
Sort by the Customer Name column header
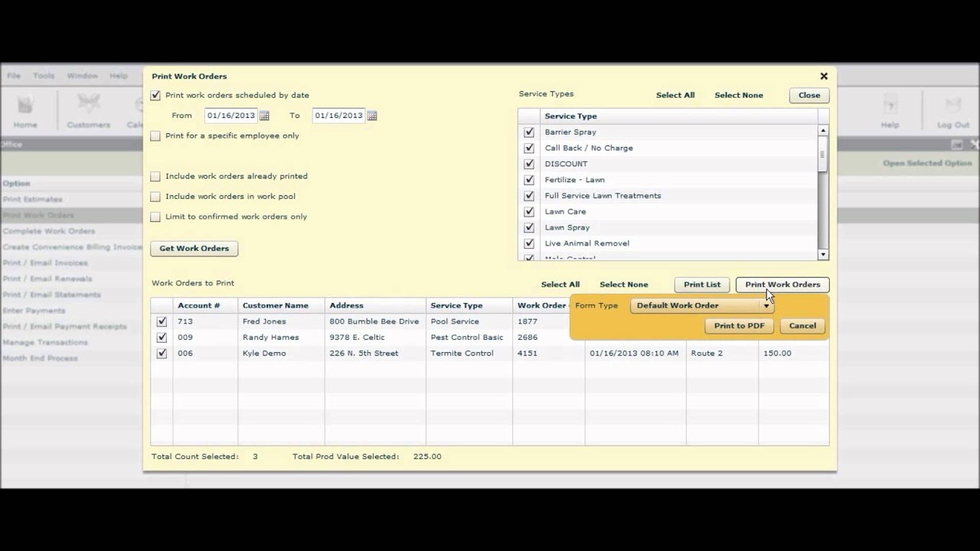point(276,305)
